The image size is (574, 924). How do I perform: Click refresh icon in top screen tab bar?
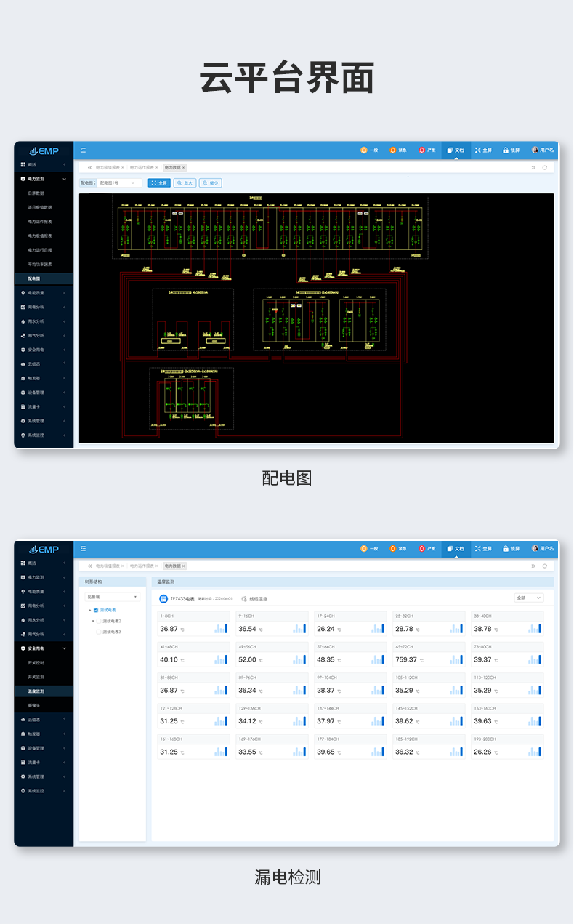pyautogui.click(x=545, y=167)
